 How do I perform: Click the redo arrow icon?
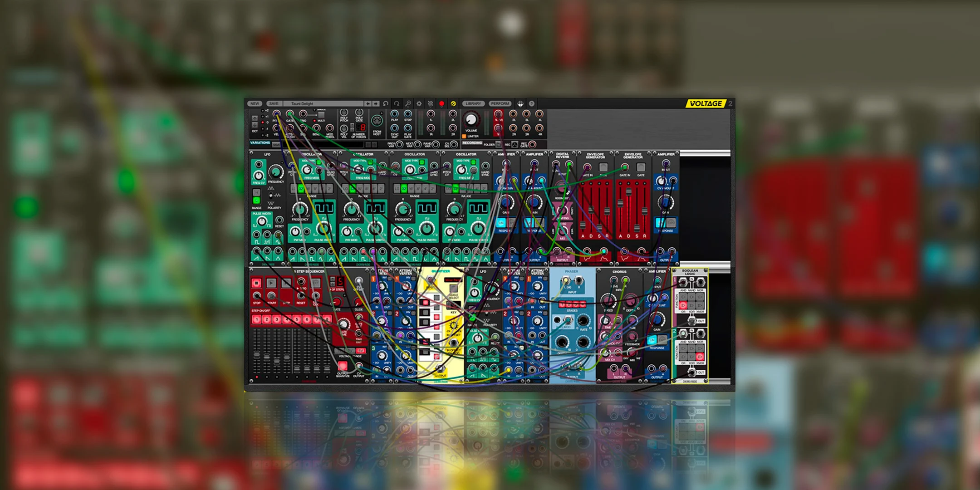(397, 103)
